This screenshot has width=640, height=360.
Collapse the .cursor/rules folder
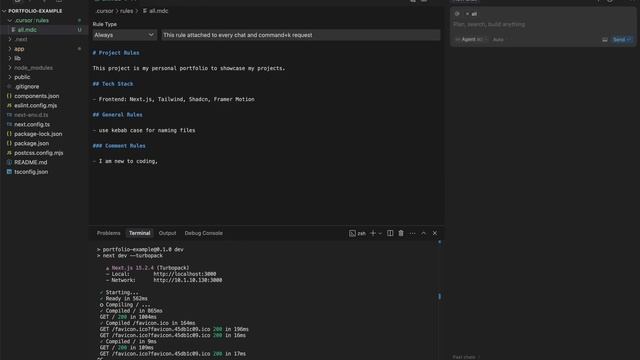tap(10, 20)
